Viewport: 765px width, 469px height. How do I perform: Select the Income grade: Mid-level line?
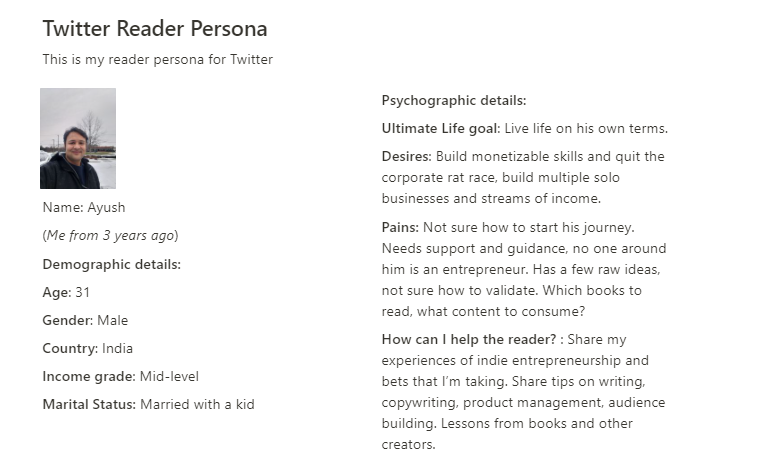click(121, 376)
